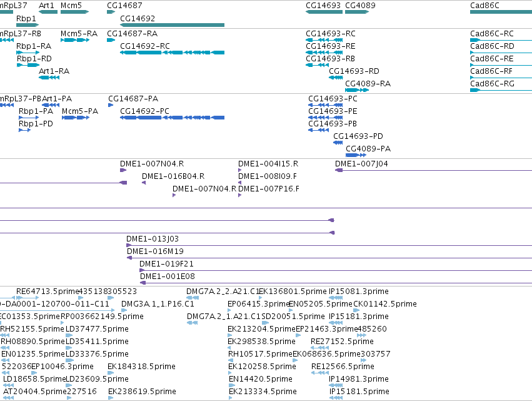Select the Mcm5 gene arrow glyph

74,12
